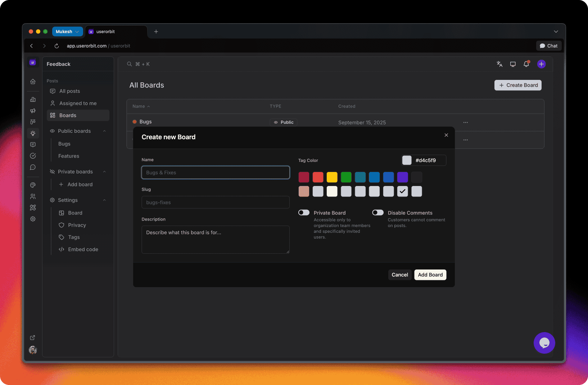588x385 pixels.
Task: Open All posts in sidebar
Action: pos(69,91)
